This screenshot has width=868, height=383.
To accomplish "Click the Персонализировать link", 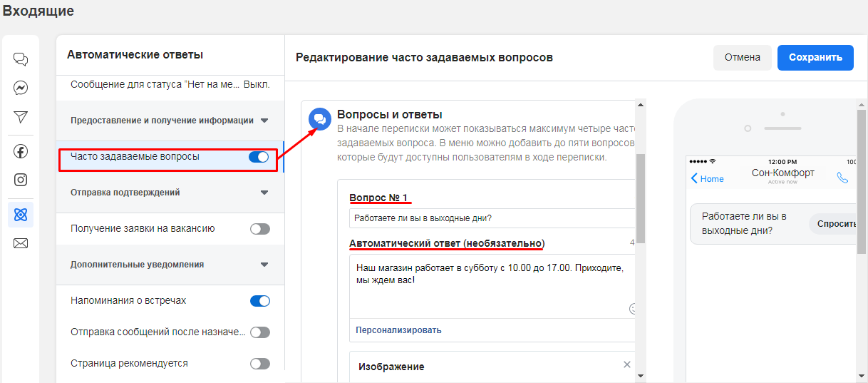I will click(x=398, y=330).
